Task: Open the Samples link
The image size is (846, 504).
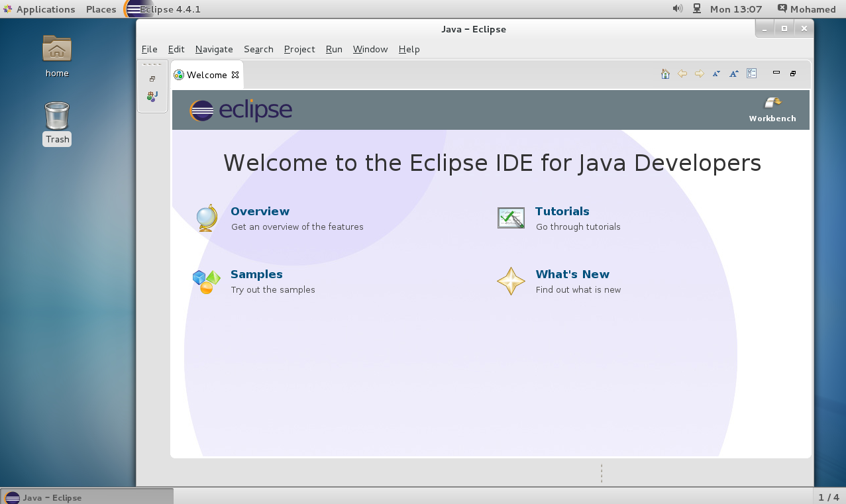Action: (256, 274)
